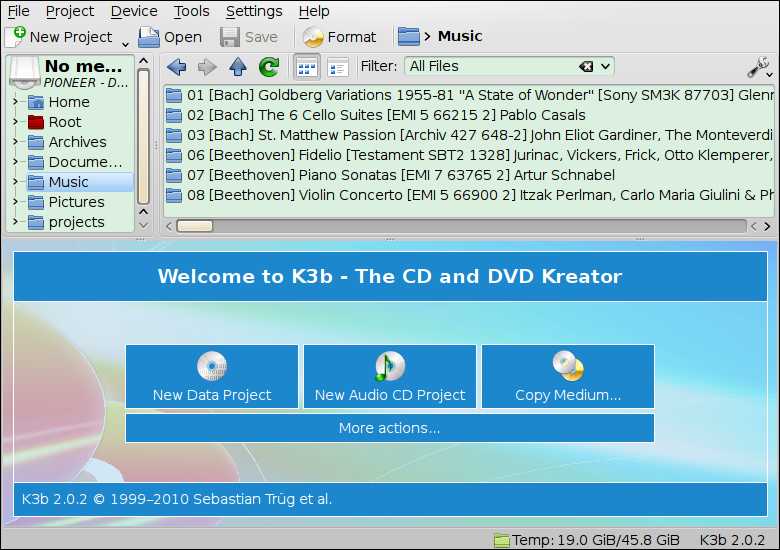This screenshot has height=550, width=780.
Task: Open the Filter All Files combo box
Action: point(509,66)
